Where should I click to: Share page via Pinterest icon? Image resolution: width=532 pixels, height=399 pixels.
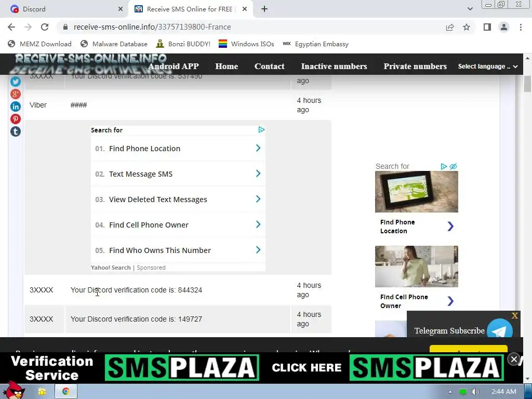click(x=15, y=119)
